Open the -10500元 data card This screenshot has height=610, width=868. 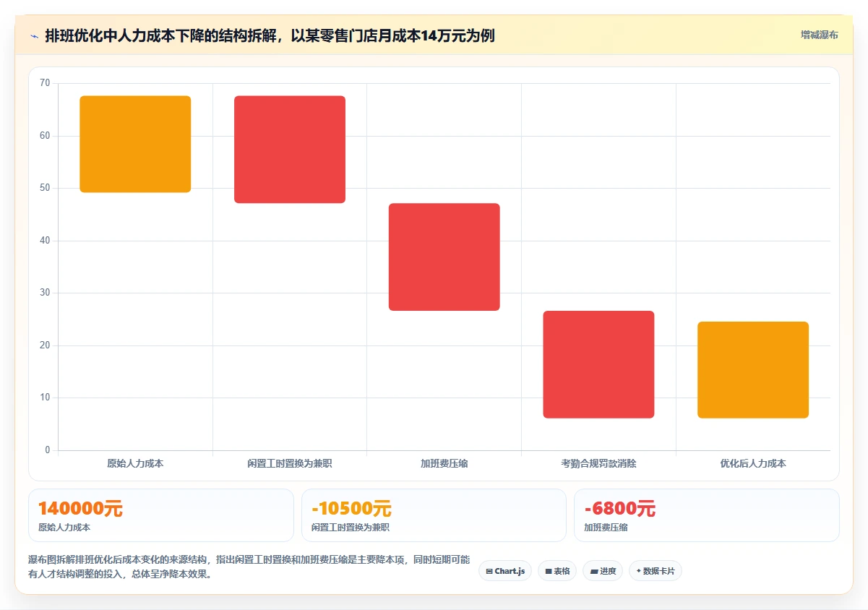click(x=434, y=515)
